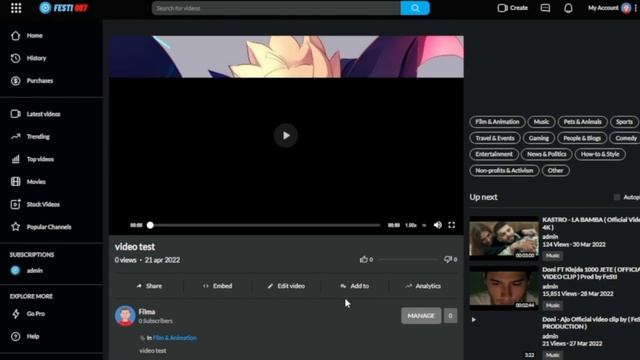Open Doni FT Klejda 1000 JETE title link
The width and height of the screenshot is (640, 360).
[x=591, y=273]
